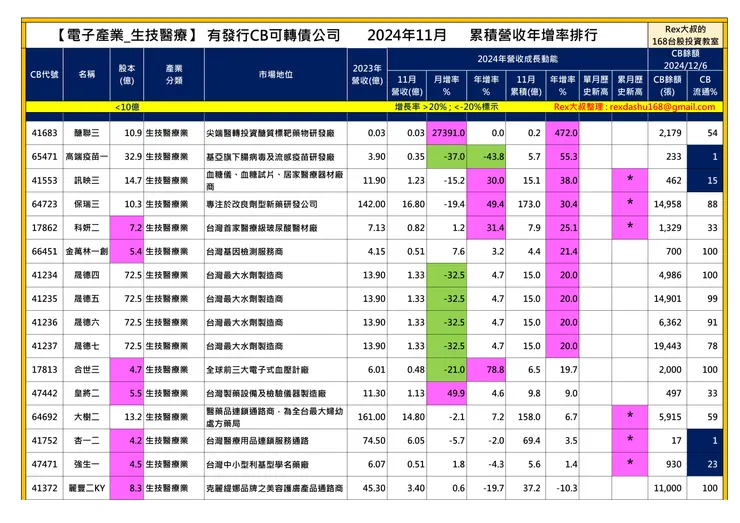
Task: Click the green -43.8 cell
Action: click(x=486, y=157)
